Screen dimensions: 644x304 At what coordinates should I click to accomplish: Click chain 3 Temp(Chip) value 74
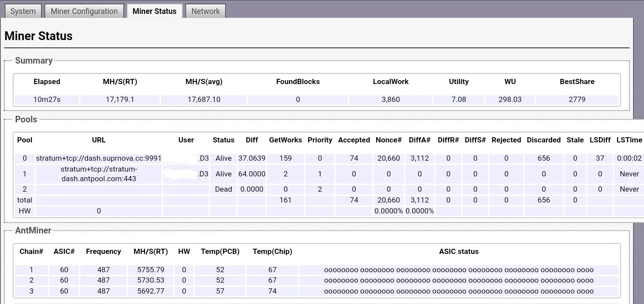273,291
